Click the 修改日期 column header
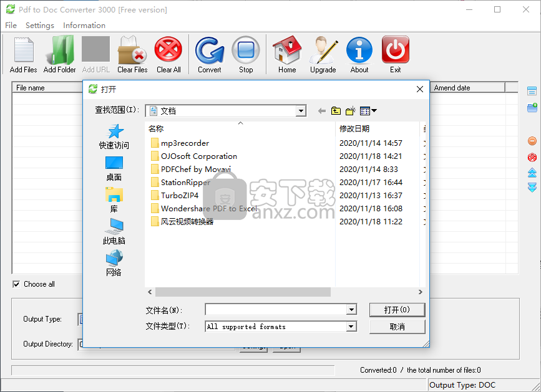 point(378,129)
